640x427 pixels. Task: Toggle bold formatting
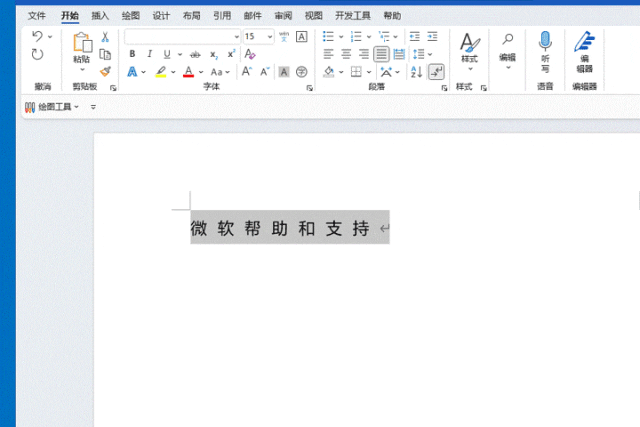click(x=132, y=54)
